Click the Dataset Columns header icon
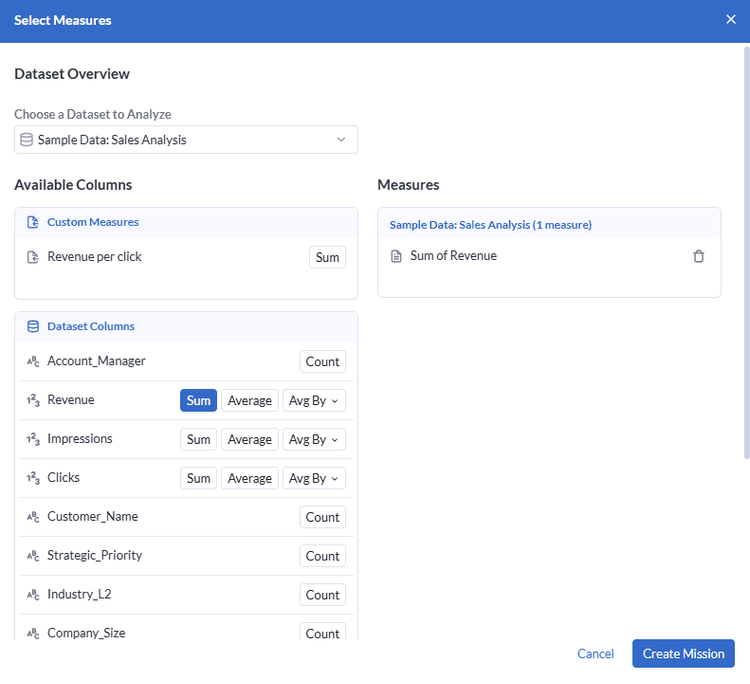Image resolution: width=750 pixels, height=684 pixels. [x=33, y=326]
